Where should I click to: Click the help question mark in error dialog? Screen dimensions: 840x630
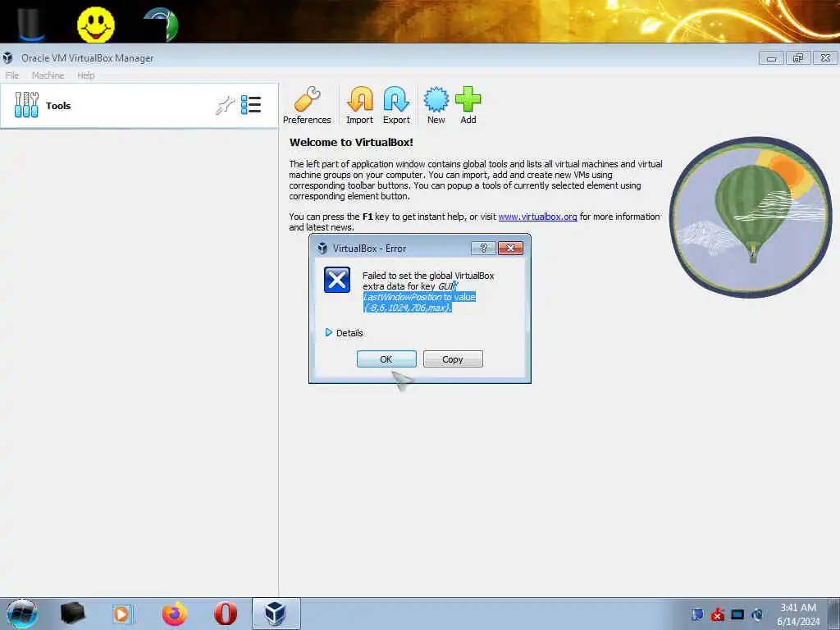point(482,248)
